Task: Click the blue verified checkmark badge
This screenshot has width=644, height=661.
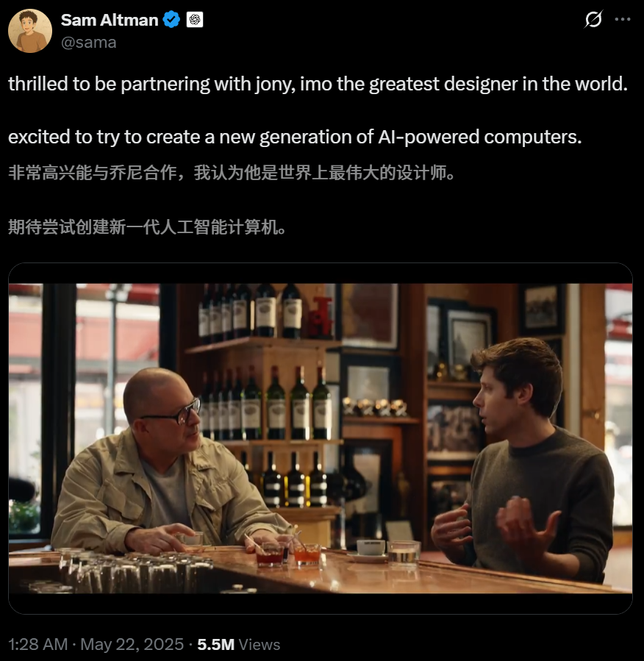Action: [x=171, y=20]
